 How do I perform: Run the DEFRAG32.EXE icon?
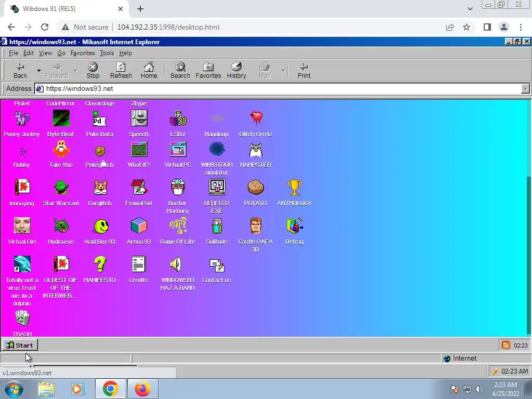tap(217, 187)
